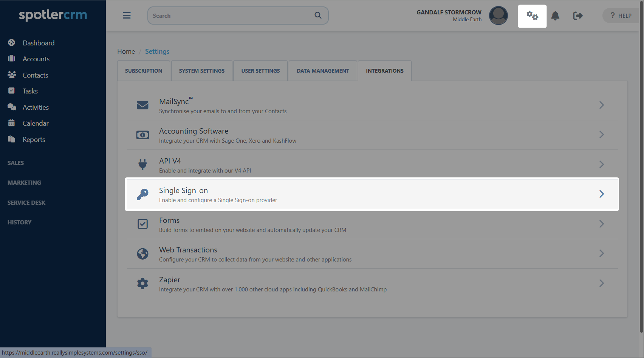Expand the MailSync row chevron

pos(602,105)
